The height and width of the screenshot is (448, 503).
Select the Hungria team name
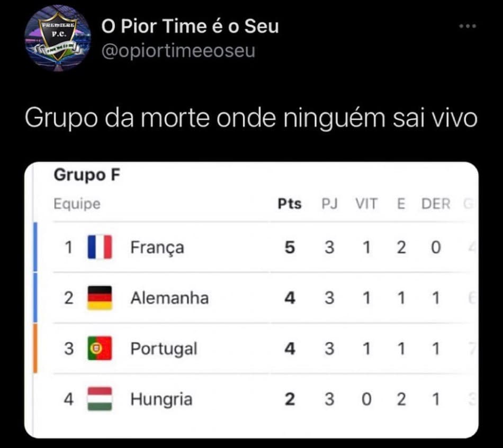coord(161,400)
